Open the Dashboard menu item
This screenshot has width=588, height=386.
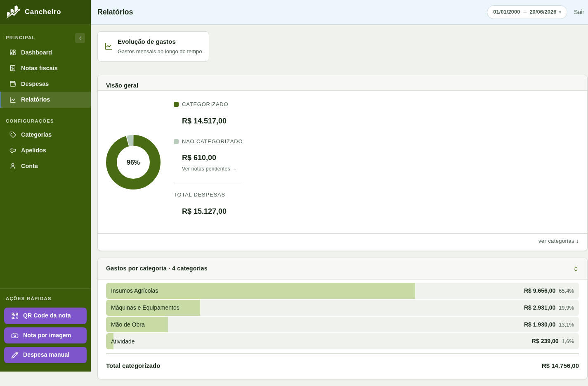[x=45, y=52]
